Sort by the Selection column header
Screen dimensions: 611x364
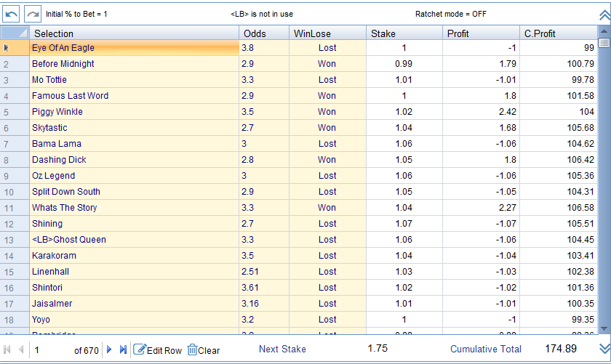pyautogui.click(x=135, y=33)
